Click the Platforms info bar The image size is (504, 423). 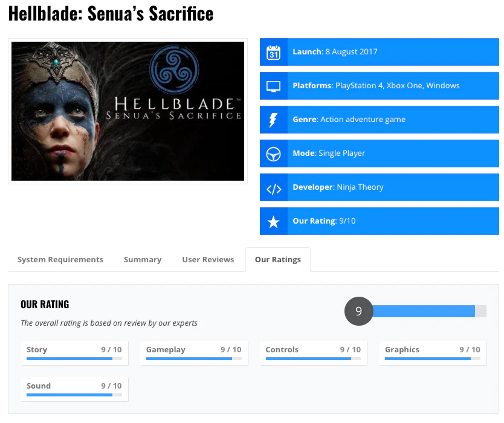tap(379, 86)
